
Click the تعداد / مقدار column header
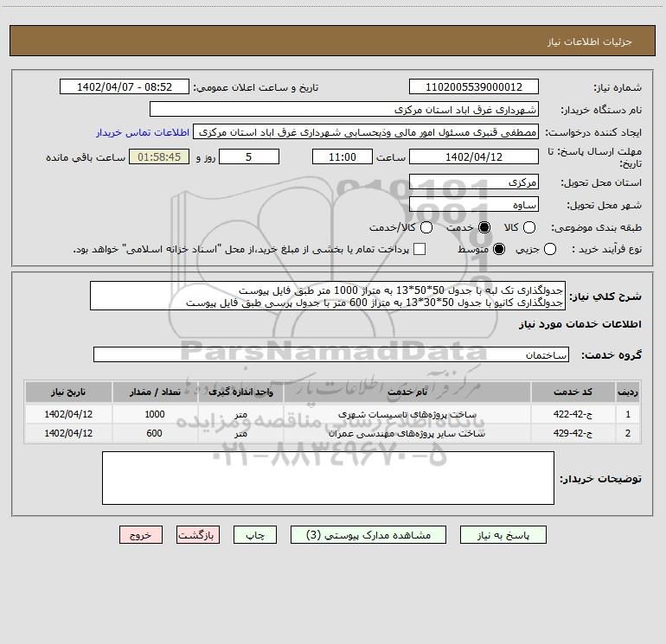[x=155, y=392]
